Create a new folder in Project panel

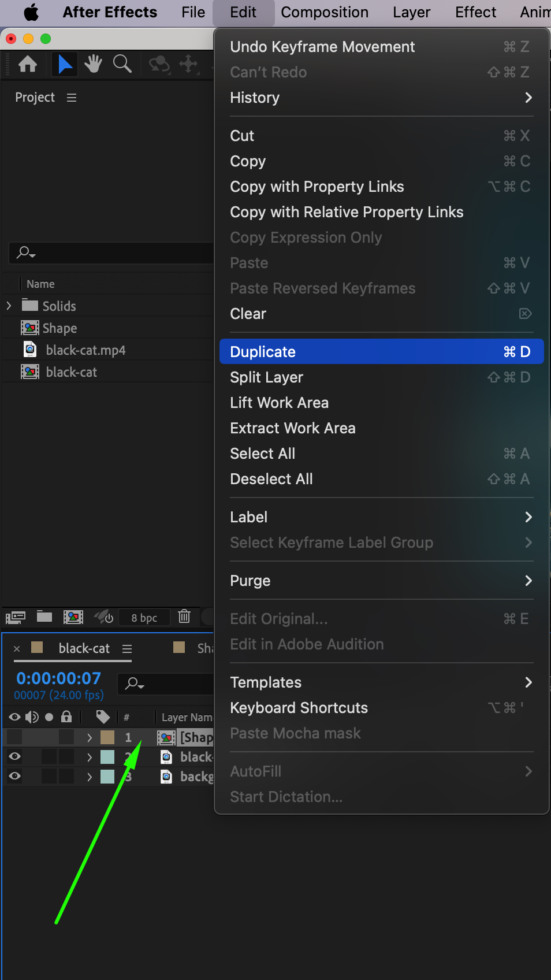(44, 617)
